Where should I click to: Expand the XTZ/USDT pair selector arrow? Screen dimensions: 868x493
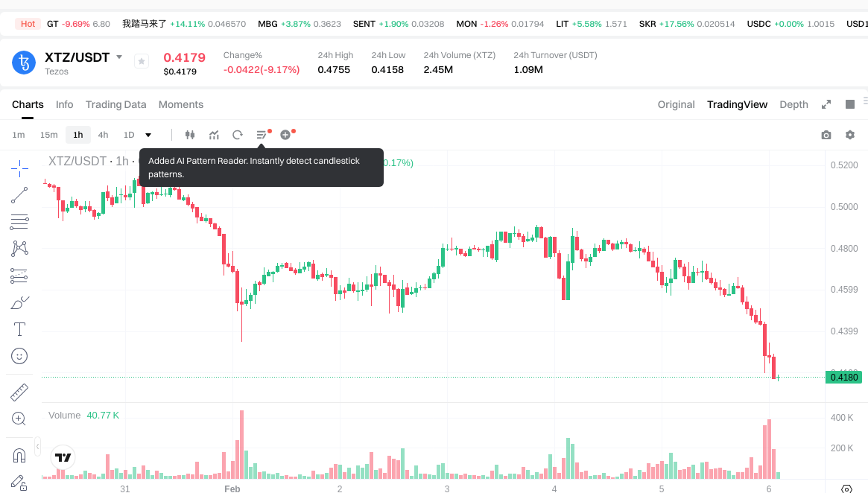(119, 57)
